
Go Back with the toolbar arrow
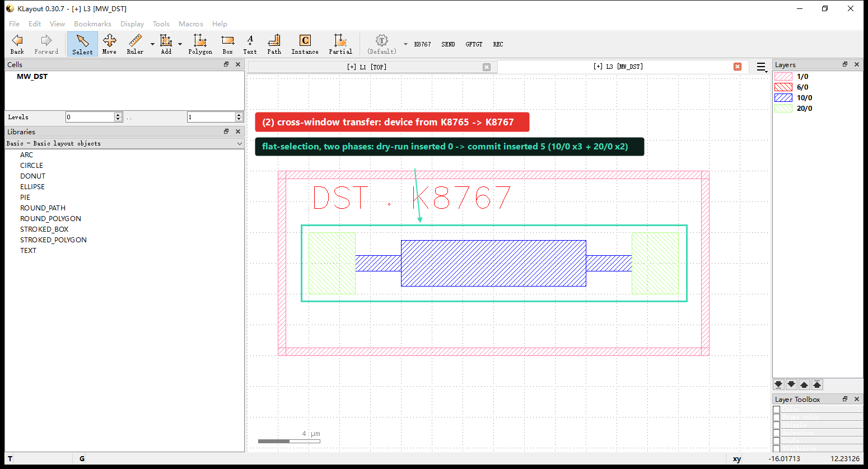click(17, 44)
